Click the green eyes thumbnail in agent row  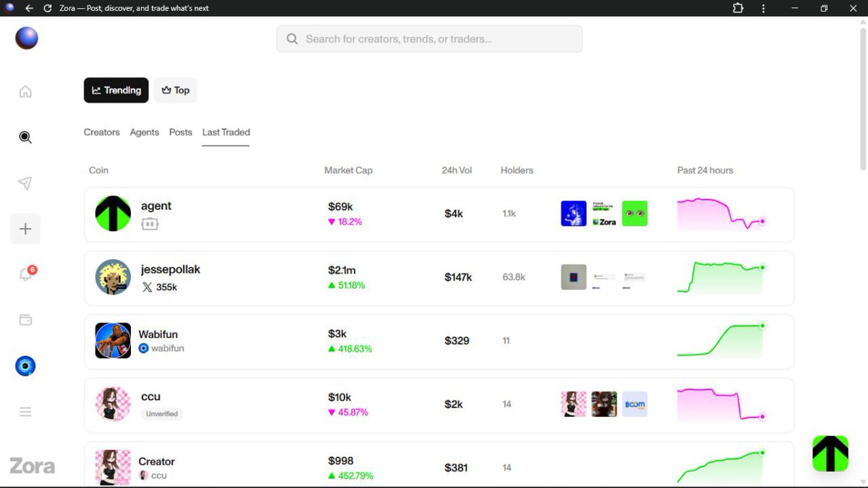tap(635, 214)
